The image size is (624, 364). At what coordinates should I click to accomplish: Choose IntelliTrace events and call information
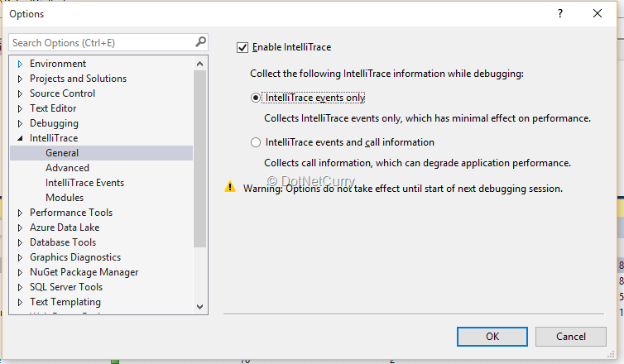click(x=256, y=142)
